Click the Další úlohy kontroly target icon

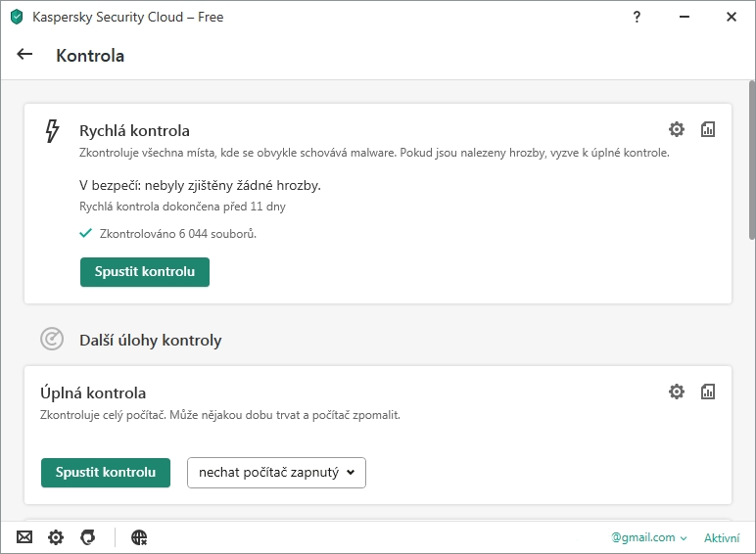52,339
